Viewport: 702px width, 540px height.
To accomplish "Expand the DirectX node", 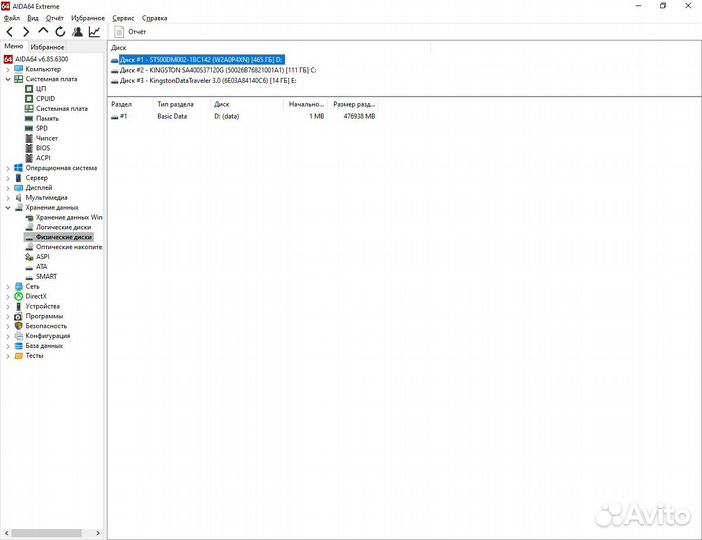I will 8,297.
